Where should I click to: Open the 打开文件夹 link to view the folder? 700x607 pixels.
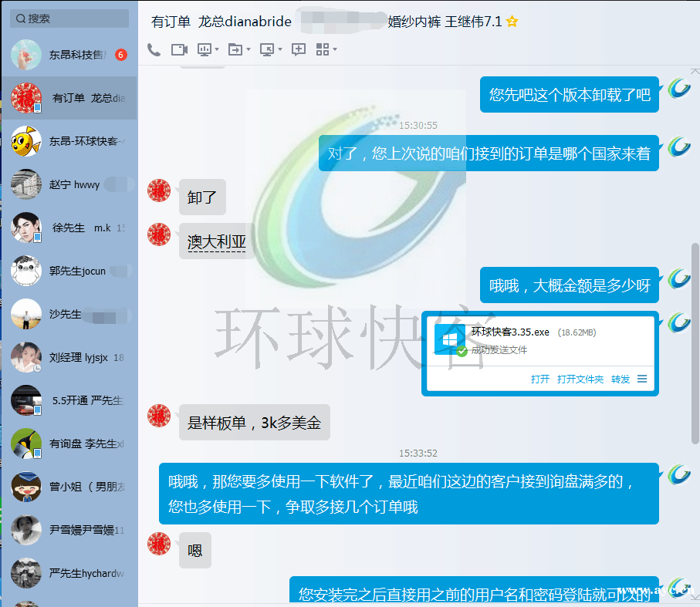580,379
